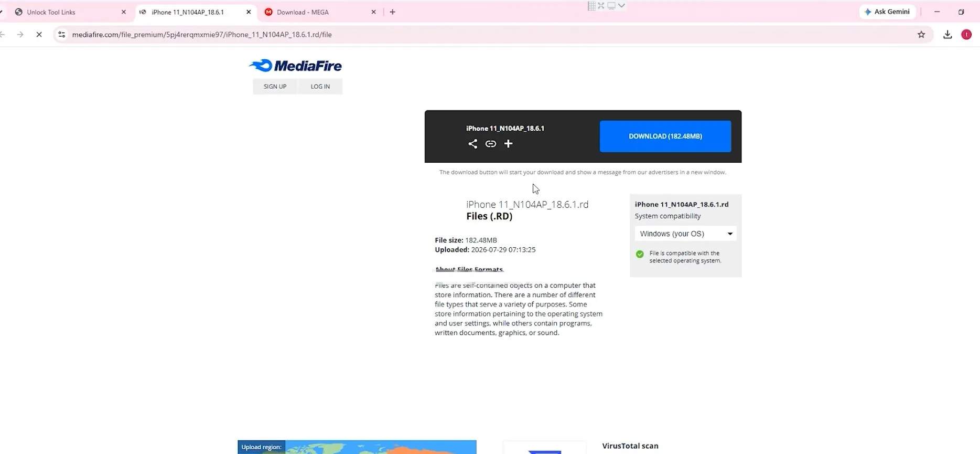
Task: Click the SIGN UP button
Action: [x=275, y=87]
